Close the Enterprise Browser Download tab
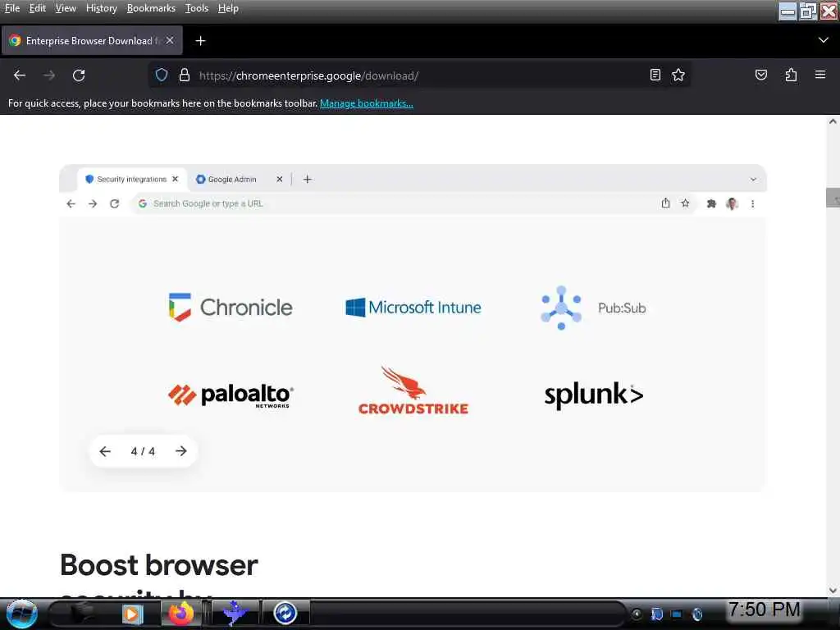 tap(169, 41)
